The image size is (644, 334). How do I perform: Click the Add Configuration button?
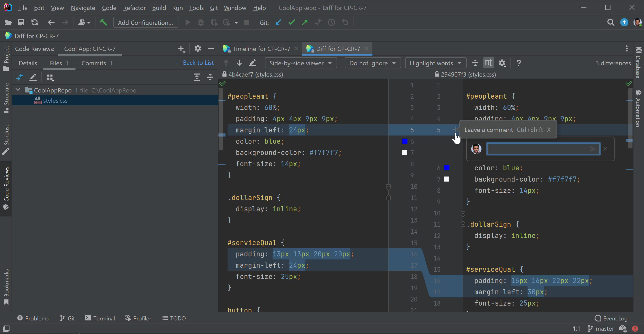point(146,23)
